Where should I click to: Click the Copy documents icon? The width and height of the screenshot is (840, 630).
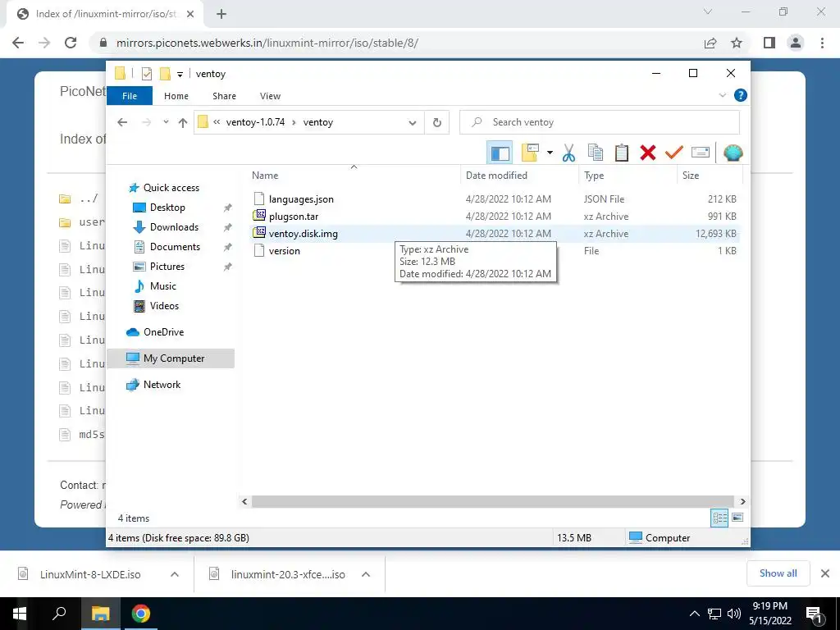point(596,153)
